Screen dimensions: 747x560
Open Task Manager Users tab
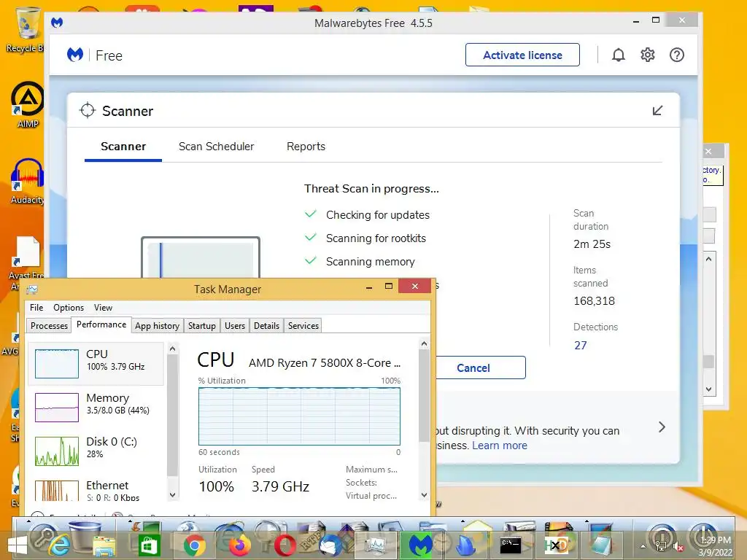coord(235,326)
